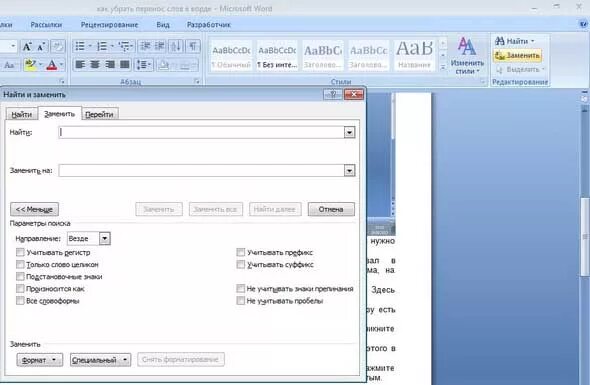Enable Учитывать префикс checkbox
Screen dimensions: 590x385
click(x=240, y=252)
